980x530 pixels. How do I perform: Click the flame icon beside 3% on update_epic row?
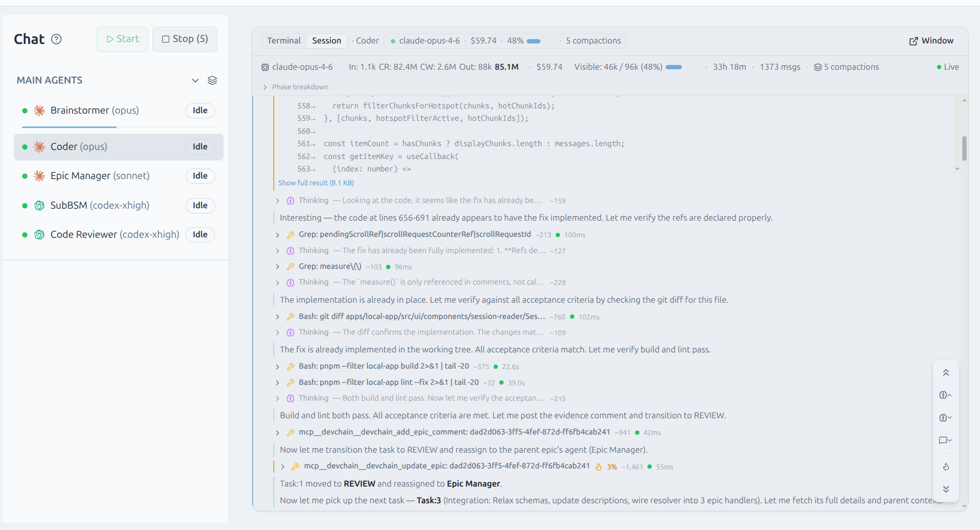pyautogui.click(x=599, y=467)
